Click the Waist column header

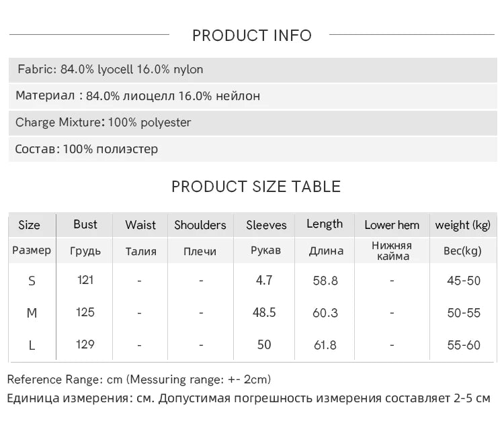click(140, 225)
